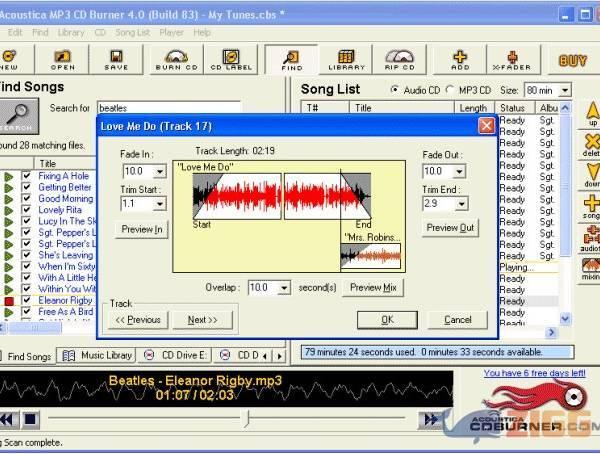Open the Trim Start dropdown
Screen dimensions: 600x454
160,204
